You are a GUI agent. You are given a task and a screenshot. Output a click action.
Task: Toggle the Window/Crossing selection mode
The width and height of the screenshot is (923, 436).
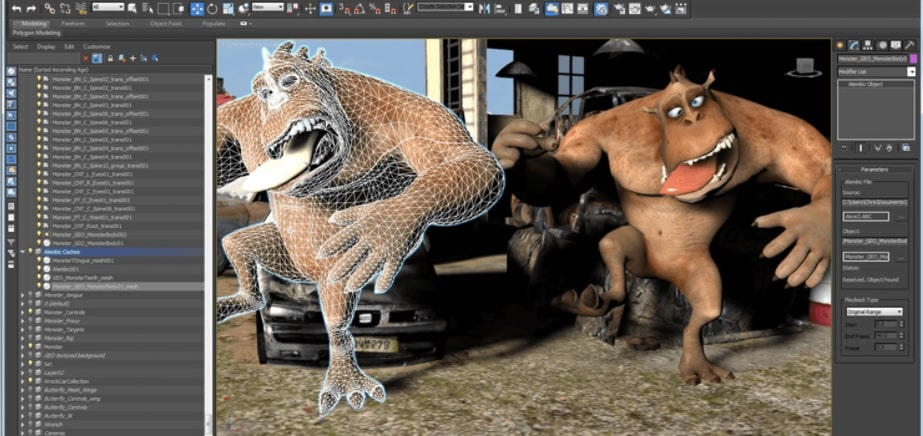tap(179, 8)
